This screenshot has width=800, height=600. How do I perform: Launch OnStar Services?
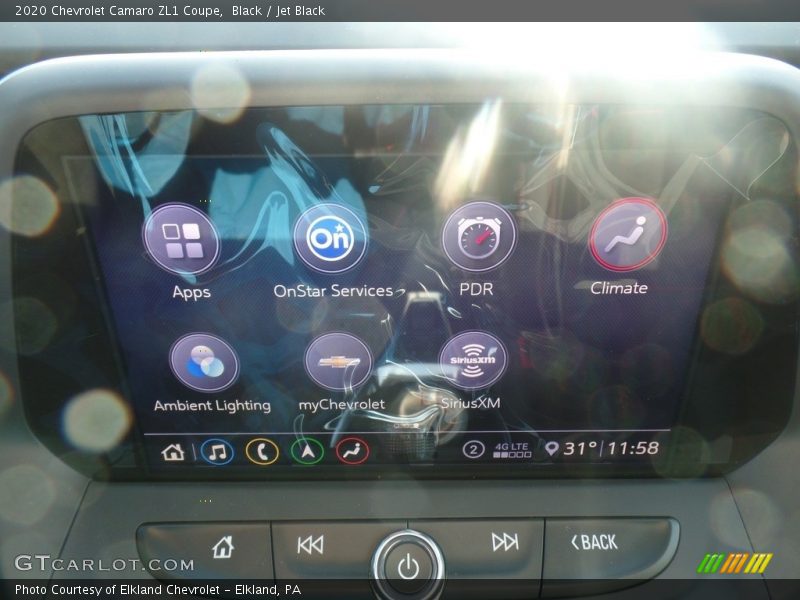pyautogui.click(x=330, y=238)
